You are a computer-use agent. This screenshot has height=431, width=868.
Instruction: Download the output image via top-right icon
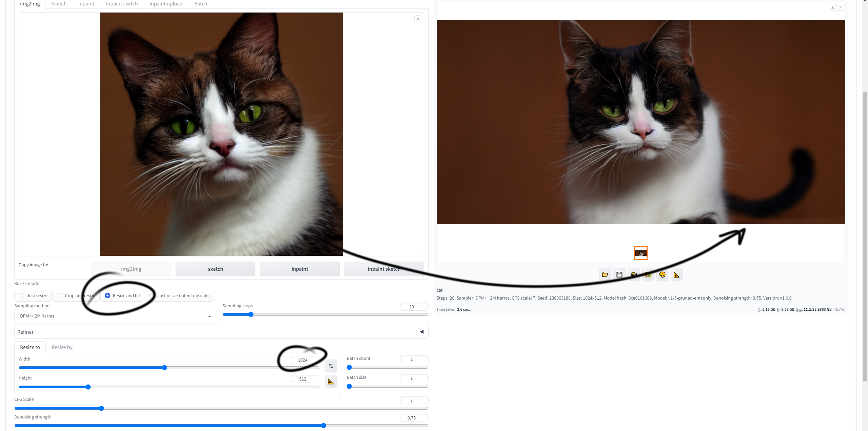(x=832, y=7)
